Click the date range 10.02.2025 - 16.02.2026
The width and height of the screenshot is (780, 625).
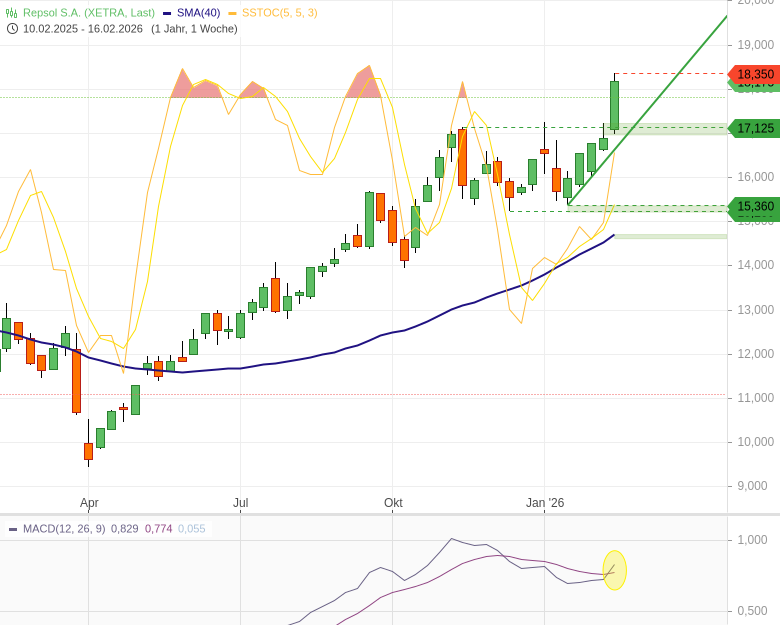tap(83, 28)
